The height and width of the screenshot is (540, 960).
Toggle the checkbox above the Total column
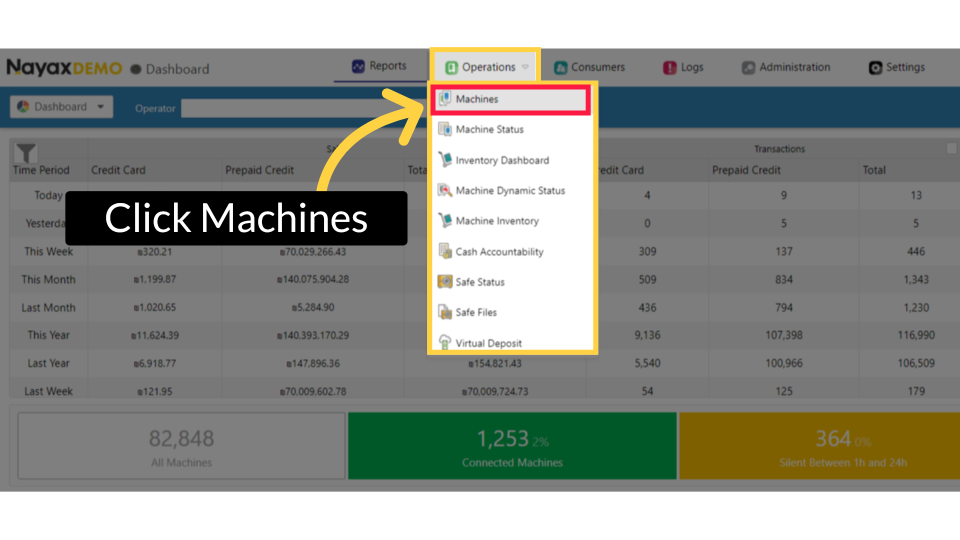(951, 149)
